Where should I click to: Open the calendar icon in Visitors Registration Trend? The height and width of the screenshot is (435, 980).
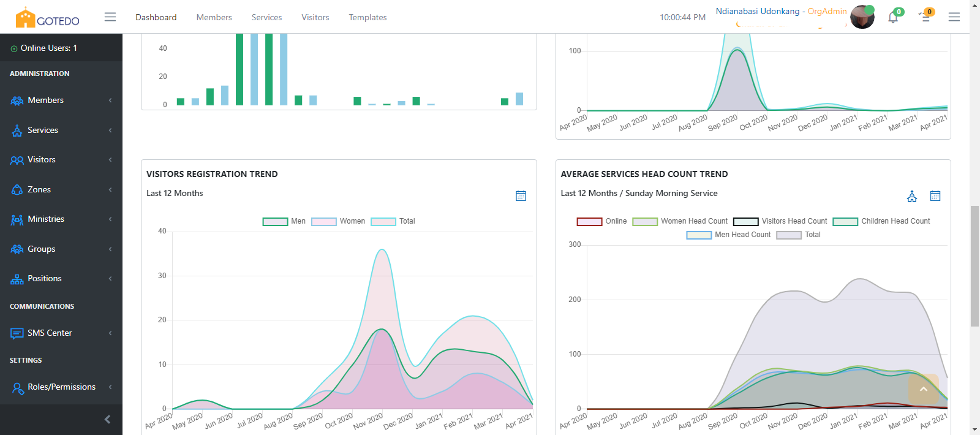521,196
